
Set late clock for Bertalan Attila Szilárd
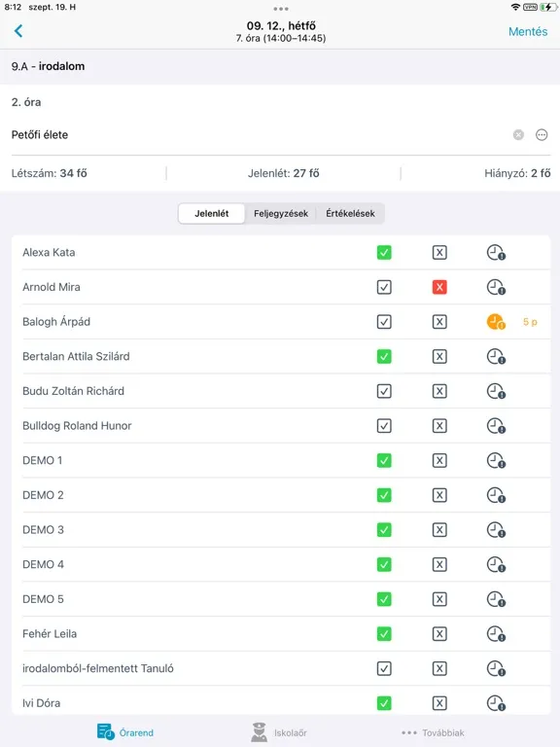tap(496, 356)
